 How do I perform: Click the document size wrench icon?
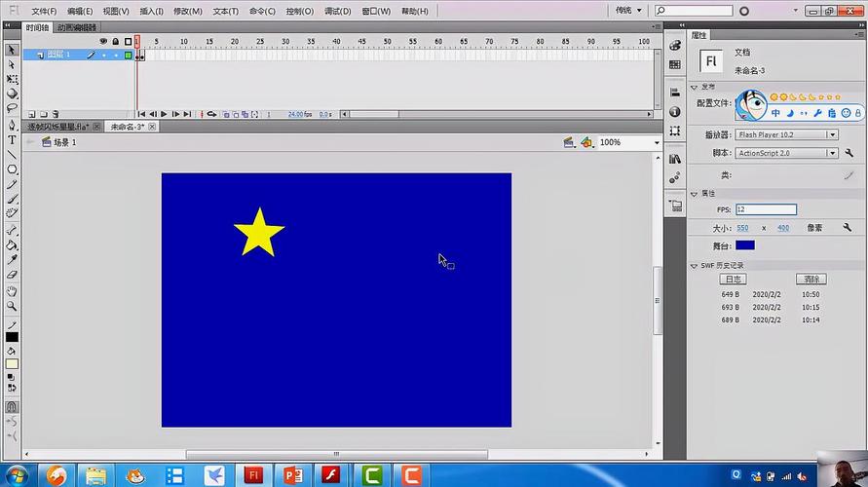(x=847, y=228)
